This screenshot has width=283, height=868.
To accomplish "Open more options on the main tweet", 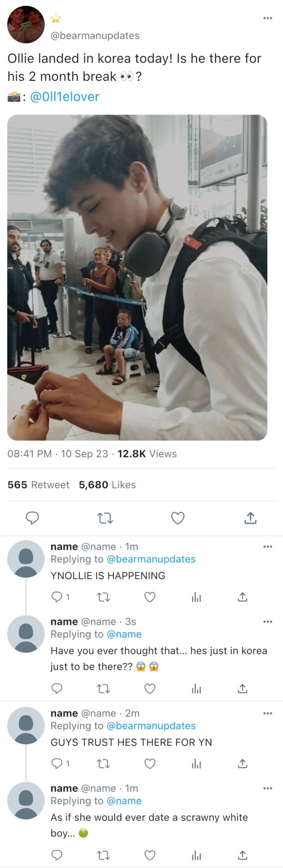I will click(x=268, y=18).
